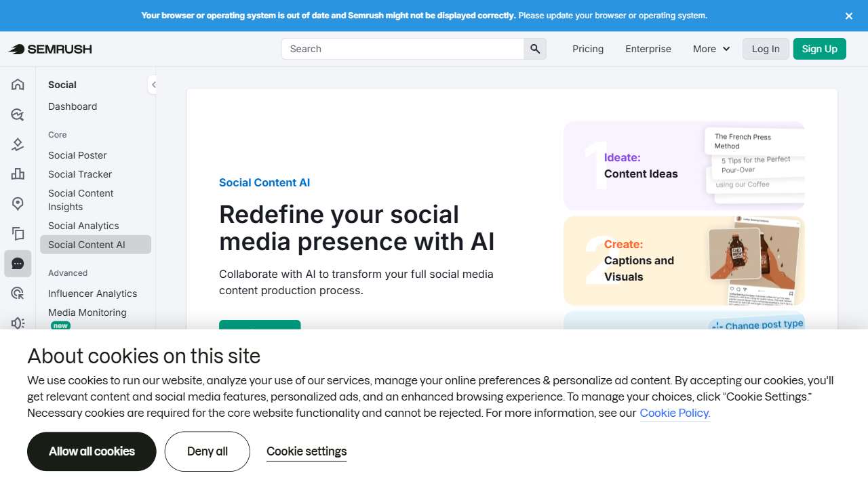Screen dimensions: 868x488
Task: Select the ranking toolkit diamond icon
Action: click(17, 144)
